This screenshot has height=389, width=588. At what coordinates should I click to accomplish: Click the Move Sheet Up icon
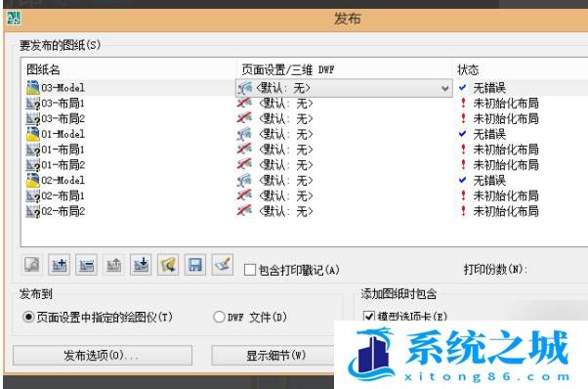pyautogui.click(x=113, y=265)
